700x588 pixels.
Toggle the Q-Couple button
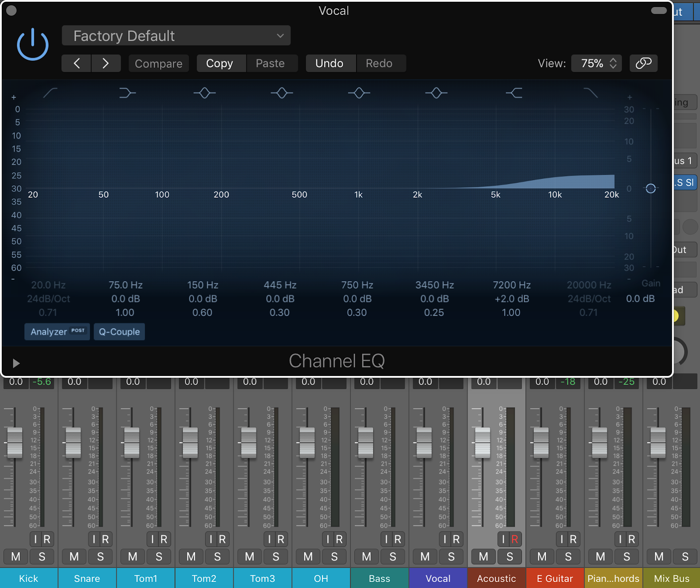119,332
